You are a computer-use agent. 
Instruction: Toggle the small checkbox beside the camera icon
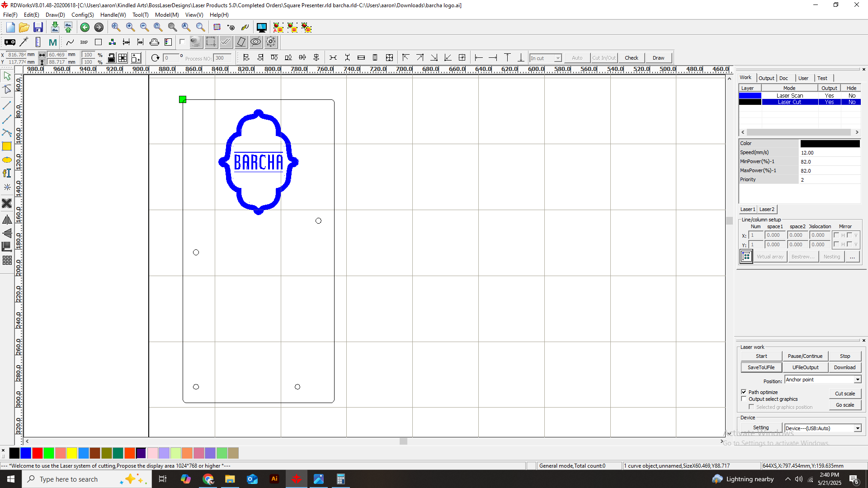[182, 42]
